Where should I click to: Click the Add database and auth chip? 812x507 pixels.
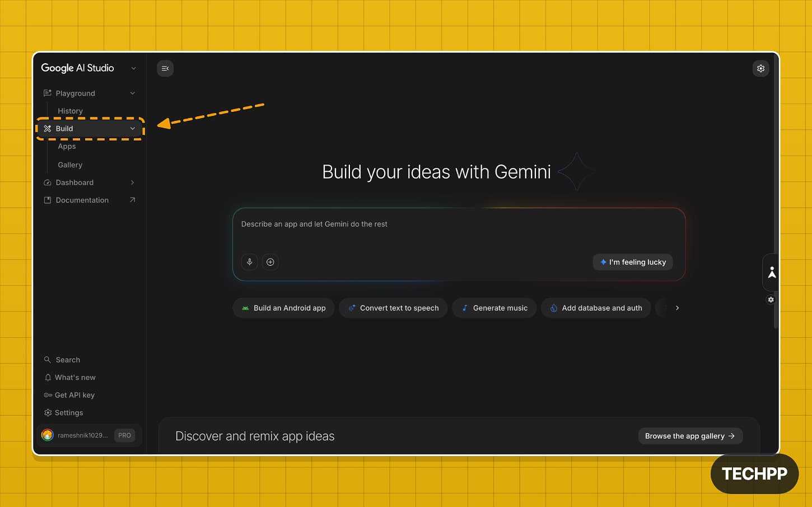pyautogui.click(x=596, y=308)
